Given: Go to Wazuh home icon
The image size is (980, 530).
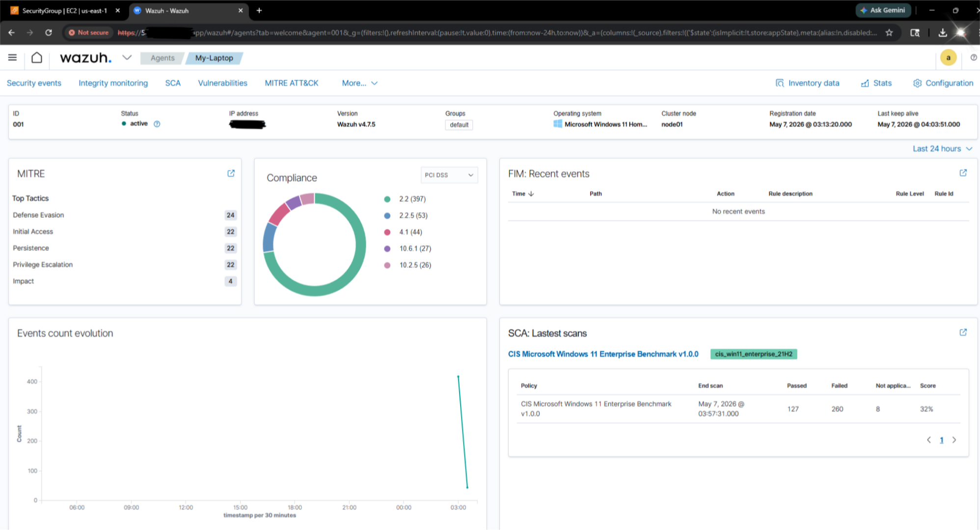Looking at the screenshot, I should [x=37, y=58].
